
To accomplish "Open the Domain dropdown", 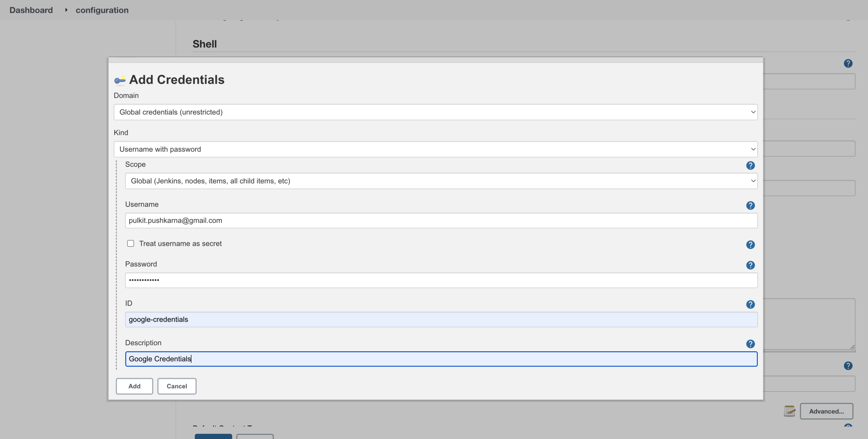I will (x=435, y=112).
